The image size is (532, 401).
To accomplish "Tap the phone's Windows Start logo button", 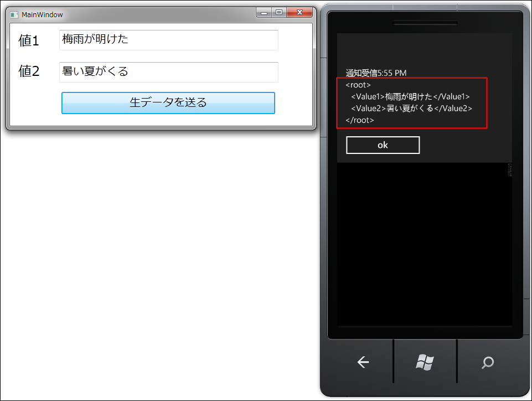I will [425, 362].
